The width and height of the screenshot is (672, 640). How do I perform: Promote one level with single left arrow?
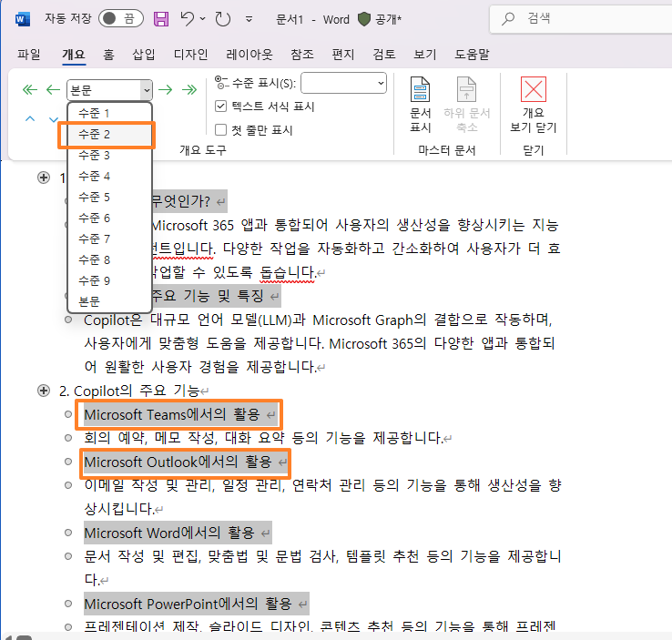tap(53, 89)
